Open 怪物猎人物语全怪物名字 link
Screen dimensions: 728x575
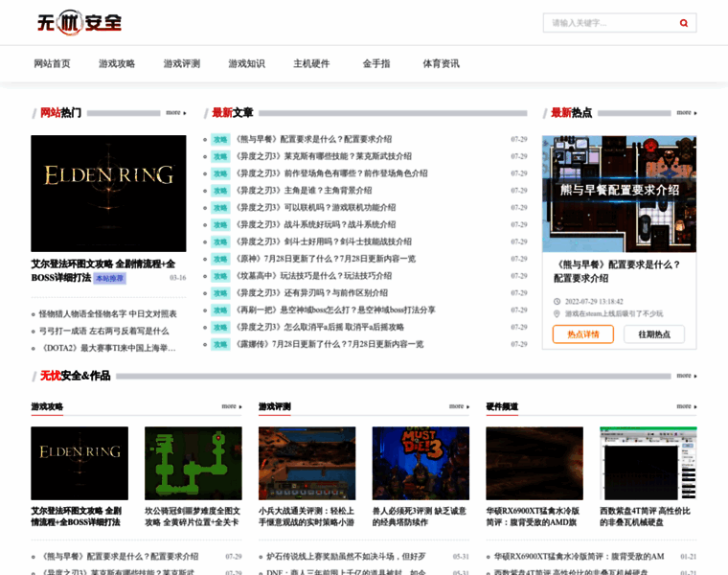click(x=107, y=313)
